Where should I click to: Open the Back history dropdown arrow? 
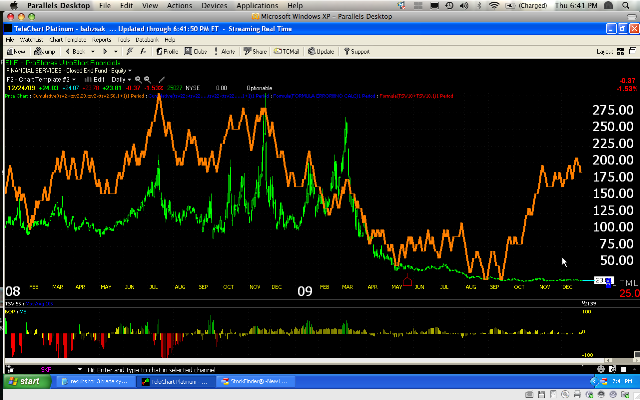(x=93, y=51)
